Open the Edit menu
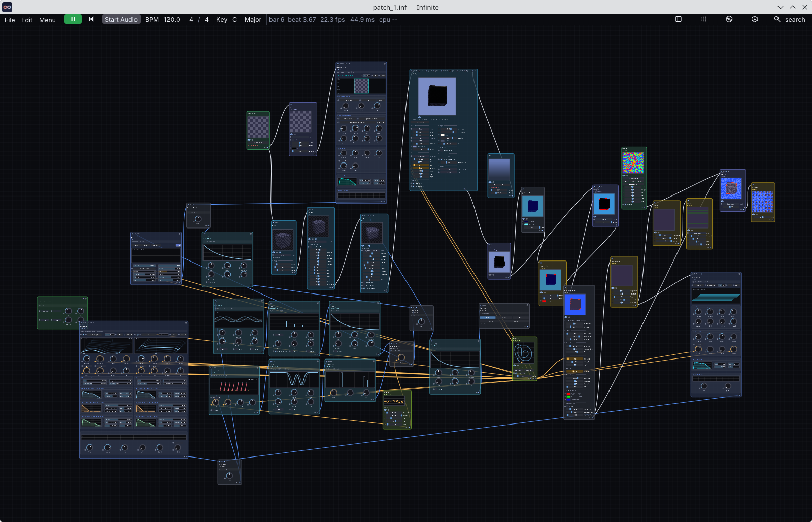Viewport: 812px width, 522px height. point(27,20)
